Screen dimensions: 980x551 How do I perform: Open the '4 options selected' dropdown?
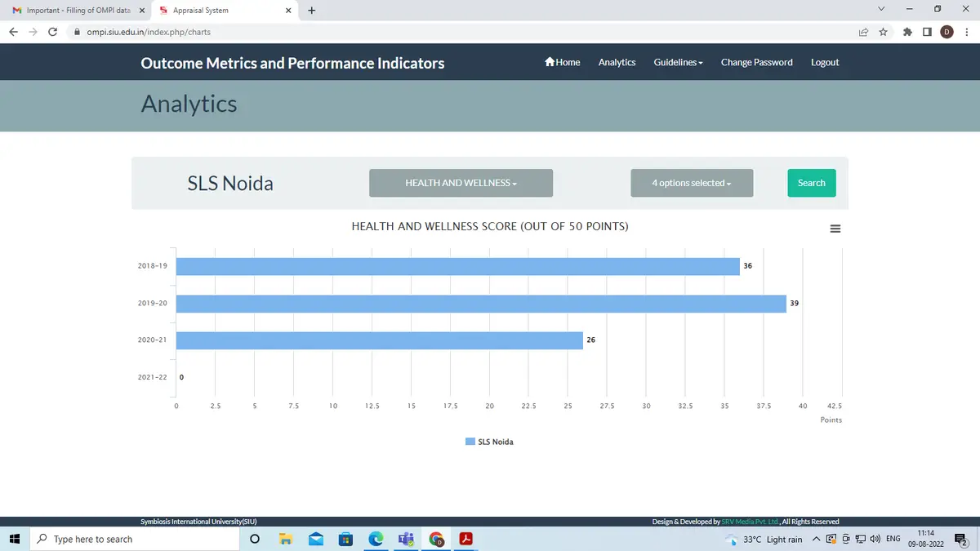(x=692, y=183)
